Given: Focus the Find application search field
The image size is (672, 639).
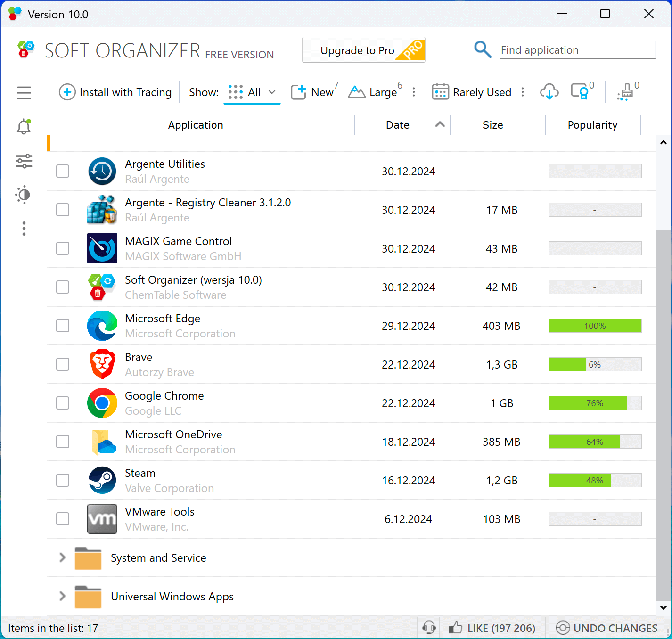Looking at the screenshot, I should pos(577,50).
